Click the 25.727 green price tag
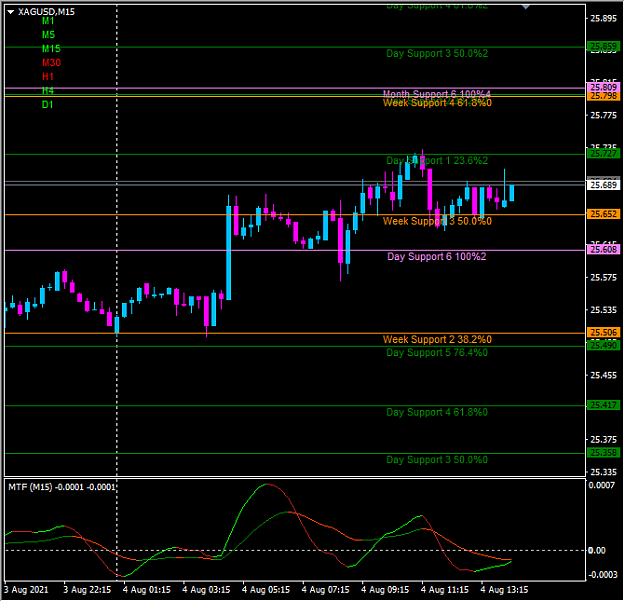This screenshot has height=602, width=625. [x=603, y=153]
